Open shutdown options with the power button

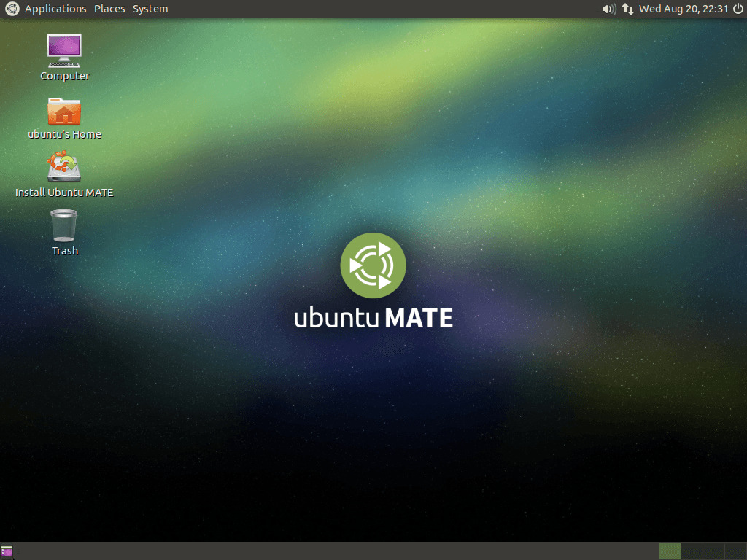[738, 9]
